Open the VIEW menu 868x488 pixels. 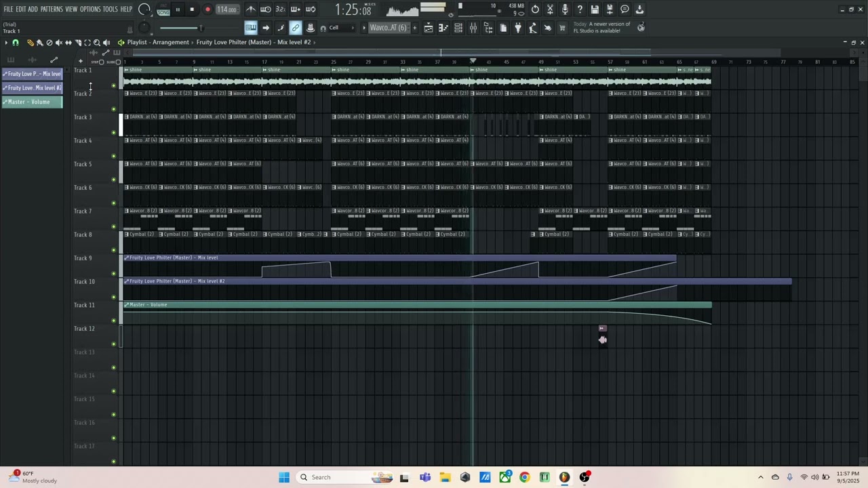click(x=71, y=9)
